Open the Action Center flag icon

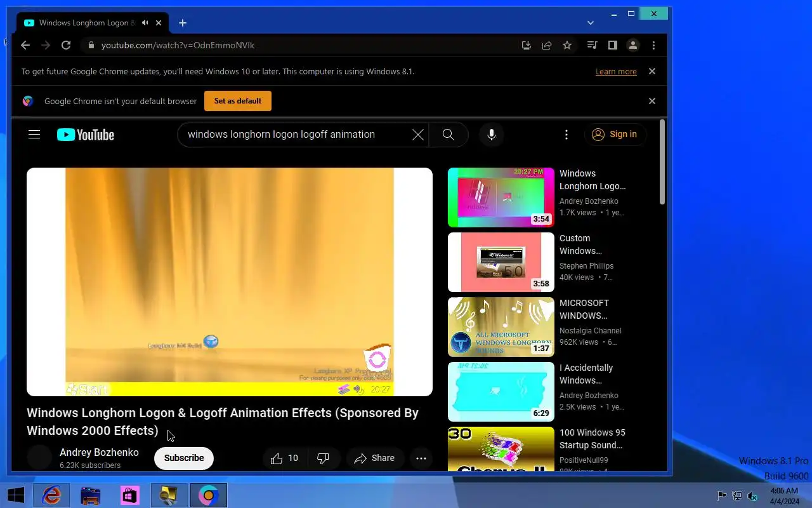(x=722, y=496)
